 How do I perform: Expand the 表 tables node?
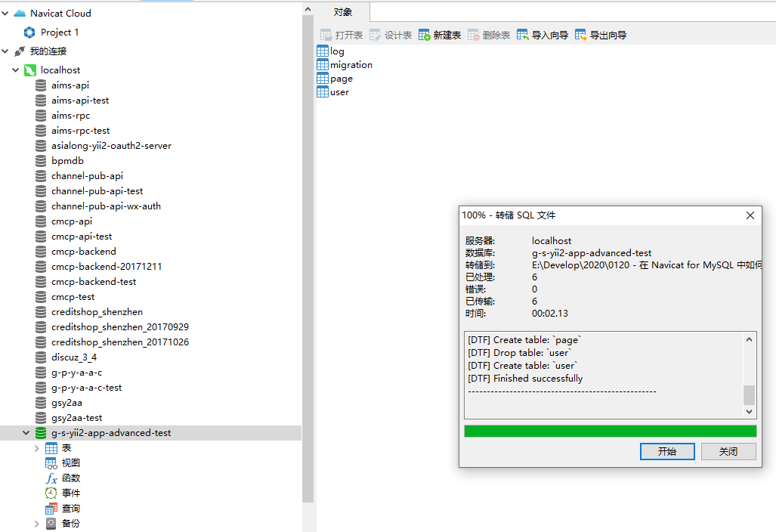36,448
